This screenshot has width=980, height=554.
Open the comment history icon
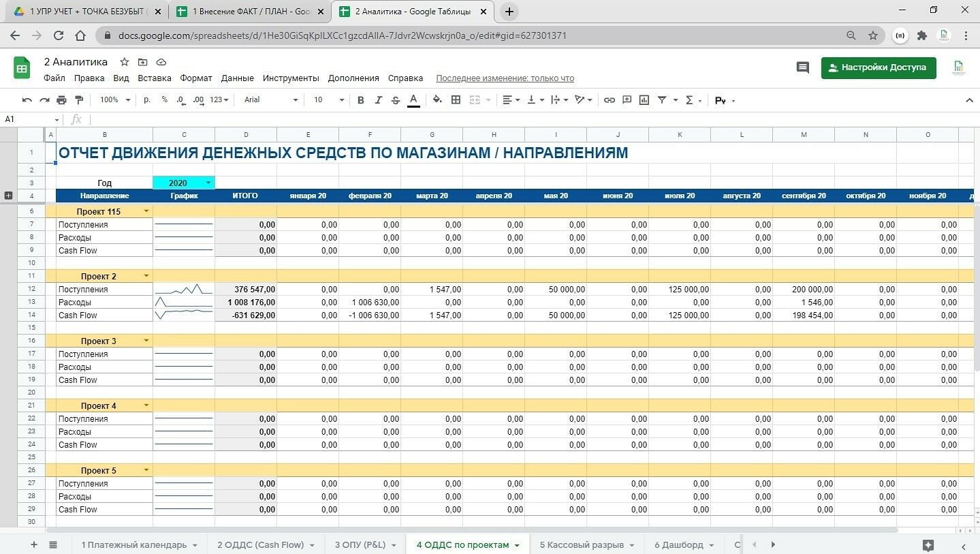click(x=802, y=67)
